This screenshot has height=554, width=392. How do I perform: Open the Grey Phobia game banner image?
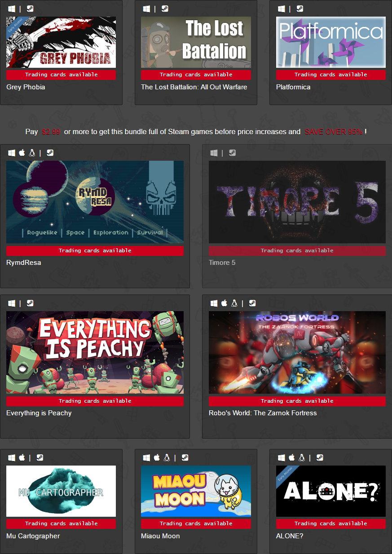[x=61, y=42]
